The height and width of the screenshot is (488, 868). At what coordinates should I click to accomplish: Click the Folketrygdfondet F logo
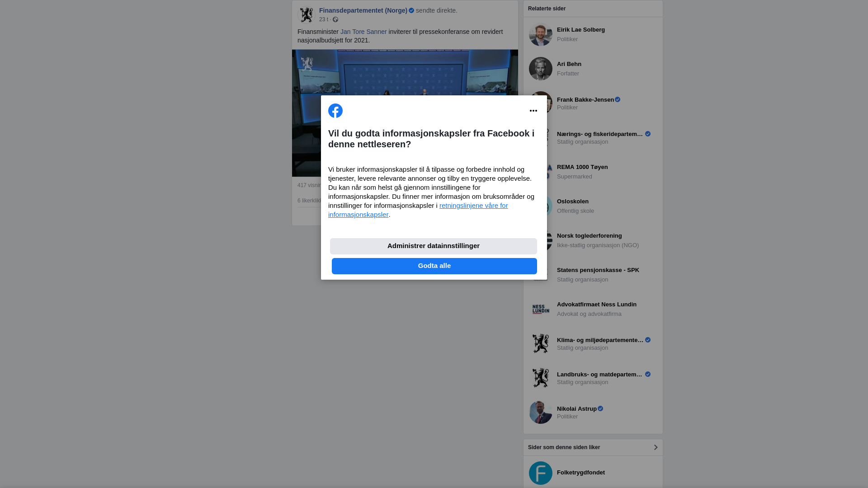(541, 473)
